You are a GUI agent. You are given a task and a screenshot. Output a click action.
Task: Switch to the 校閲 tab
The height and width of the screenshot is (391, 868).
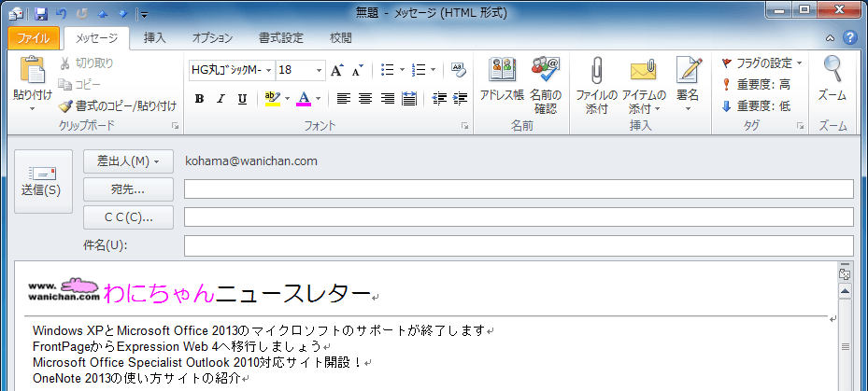point(341,38)
